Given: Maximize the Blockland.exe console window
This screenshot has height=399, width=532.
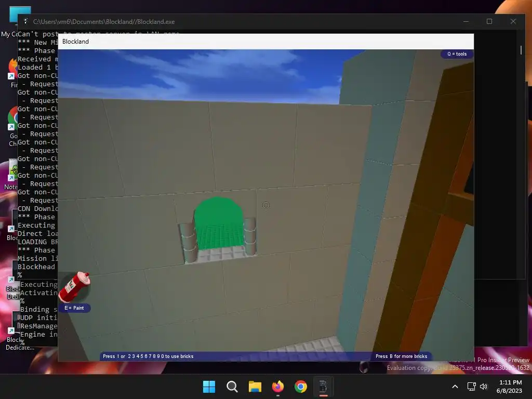Looking at the screenshot, I should point(489,21).
